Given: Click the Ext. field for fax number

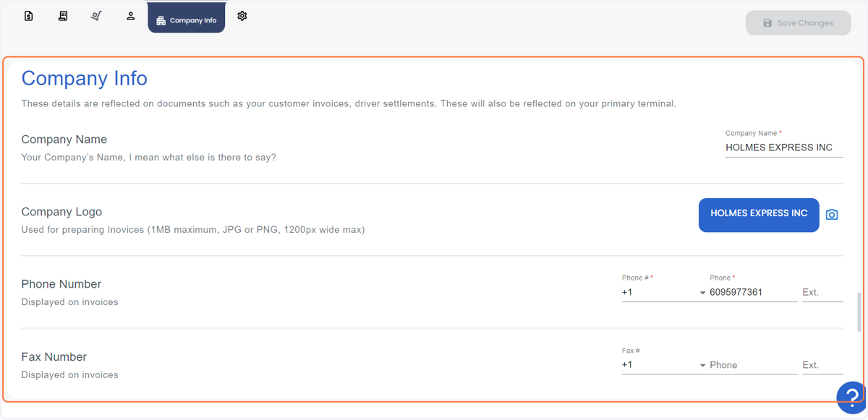Looking at the screenshot, I should (x=822, y=365).
